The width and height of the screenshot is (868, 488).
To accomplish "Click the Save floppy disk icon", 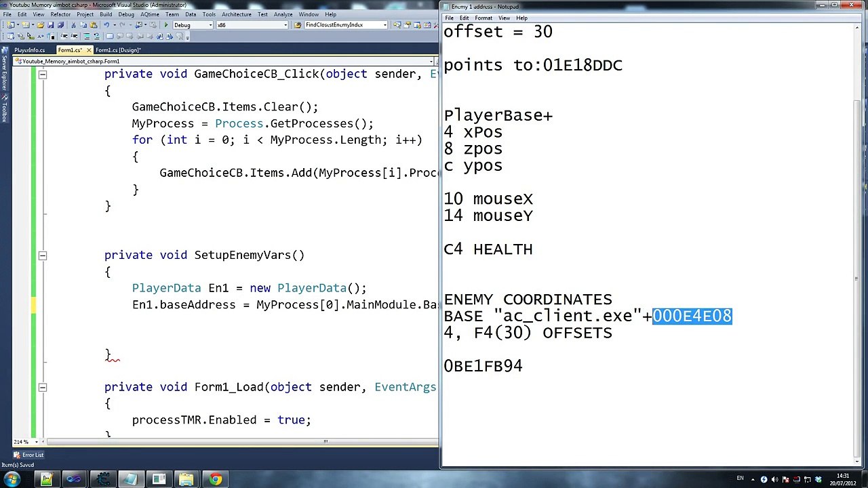I will 51,25.
